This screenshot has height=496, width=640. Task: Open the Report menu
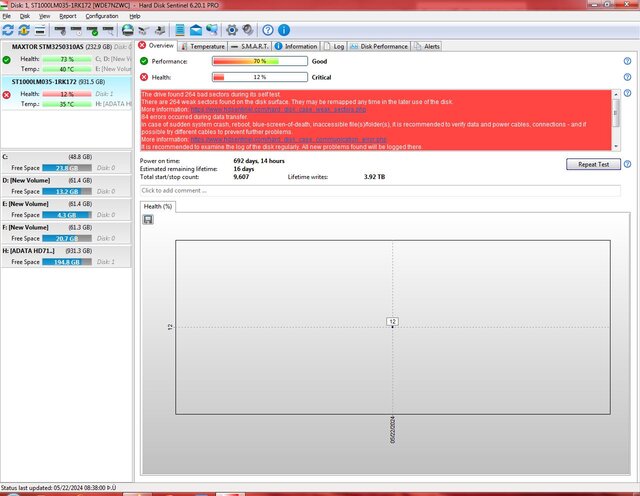click(67, 17)
